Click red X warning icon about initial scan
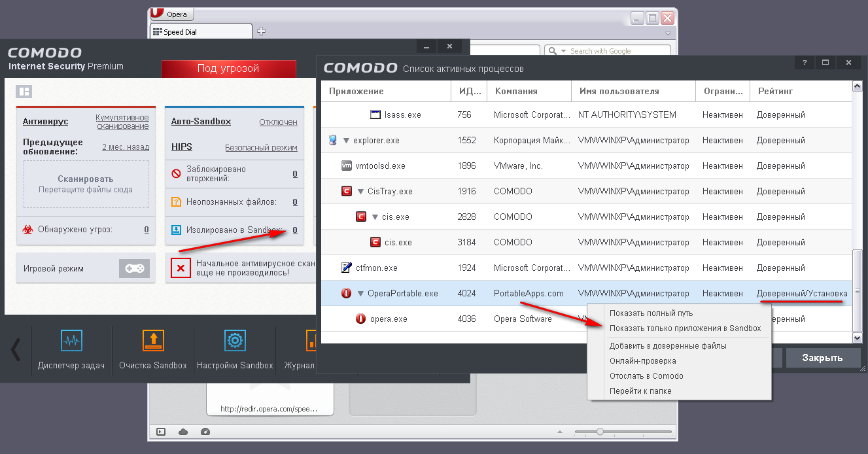The height and width of the screenshot is (454, 868). coord(181,268)
